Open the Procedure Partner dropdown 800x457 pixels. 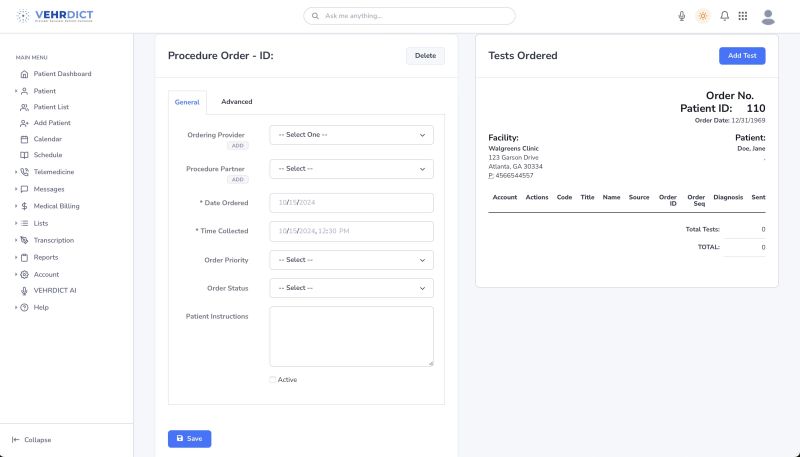click(351, 169)
